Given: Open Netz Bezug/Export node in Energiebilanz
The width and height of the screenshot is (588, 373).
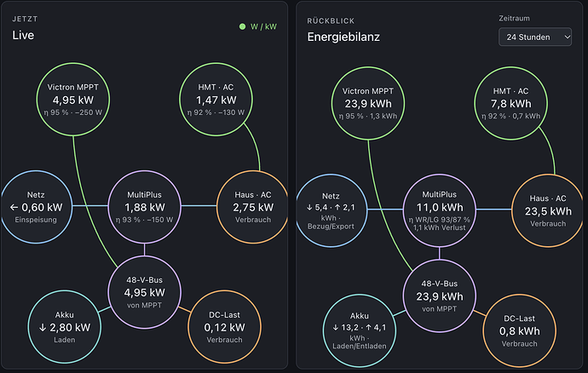Looking at the screenshot, I should click(x=331, y=210).
